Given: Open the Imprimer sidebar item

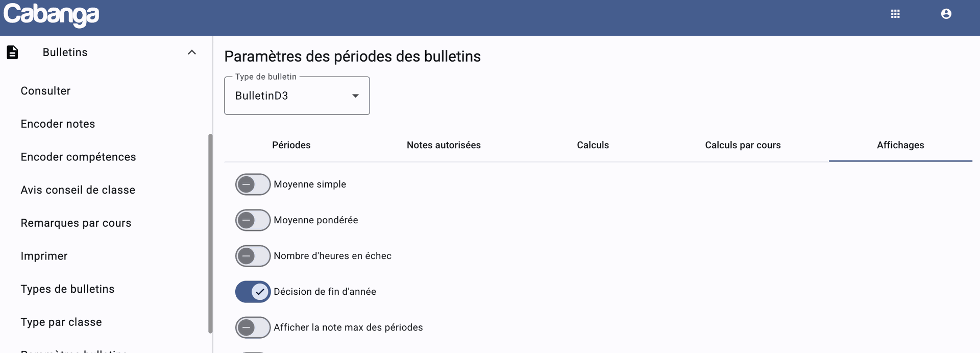Looking at the screenshot, I should [x=44, y=256].
